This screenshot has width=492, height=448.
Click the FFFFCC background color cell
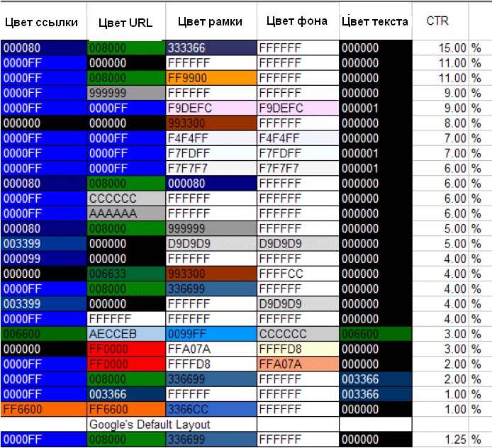[x=297, y=274]
